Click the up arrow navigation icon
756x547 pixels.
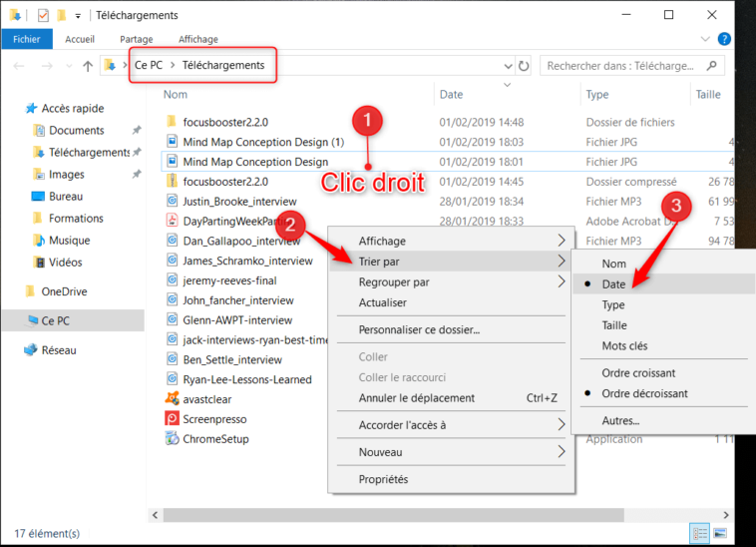88,66
